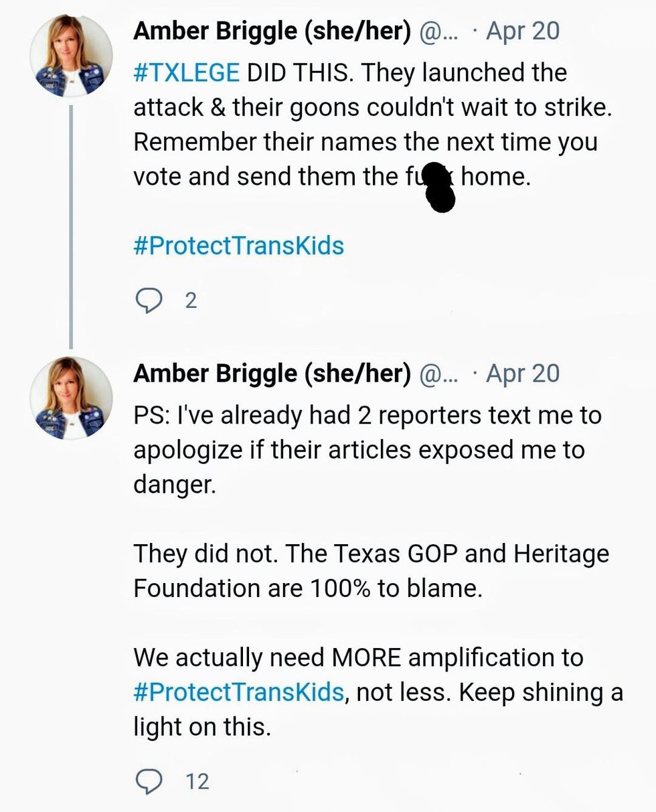Screen dimensions: 656x812
Task: Open profile picture on the PS tweet
Action: pos(71,398)
